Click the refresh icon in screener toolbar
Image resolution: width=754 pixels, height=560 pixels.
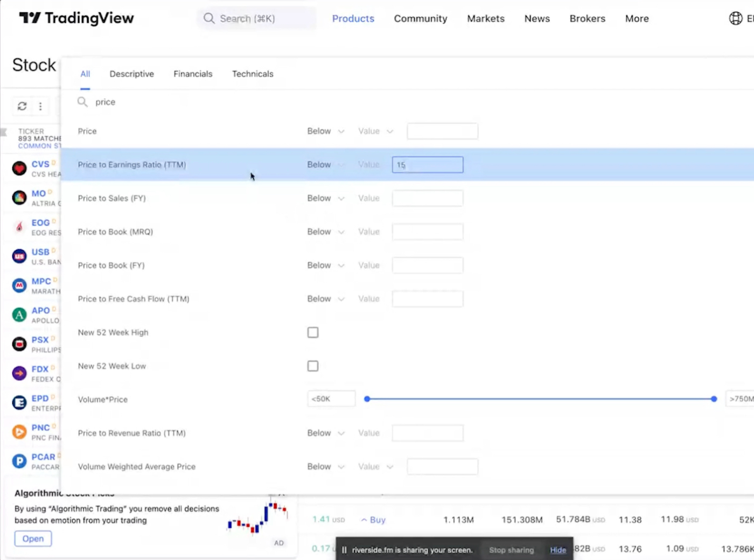(x=22, y=106)
